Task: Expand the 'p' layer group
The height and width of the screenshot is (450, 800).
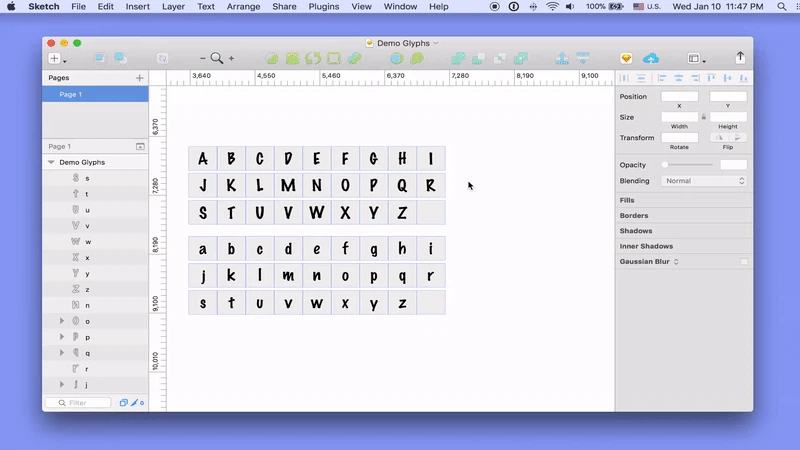Action: 62,337
